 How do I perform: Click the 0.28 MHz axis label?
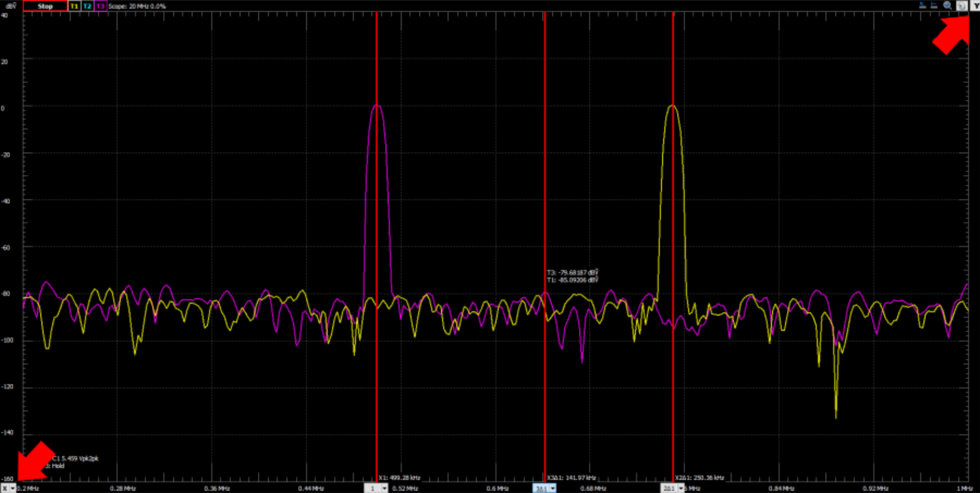pyautogui.click(x=123, y=489)
